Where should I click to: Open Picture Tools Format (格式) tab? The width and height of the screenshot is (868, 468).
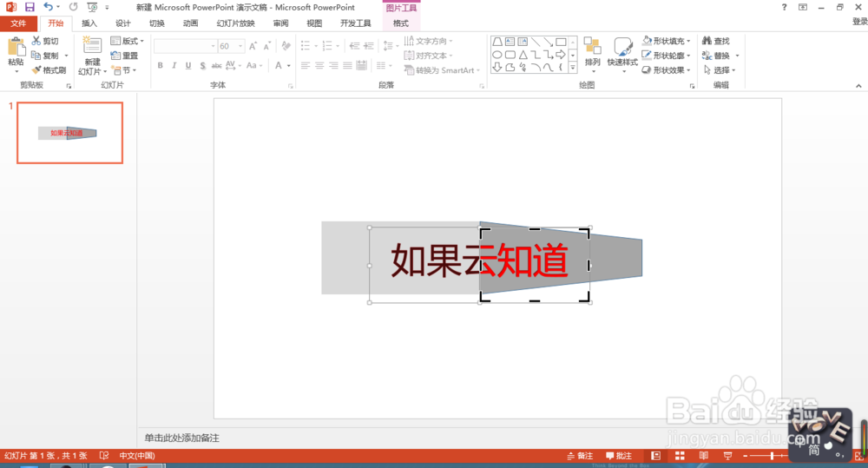(x=401, y=23)
